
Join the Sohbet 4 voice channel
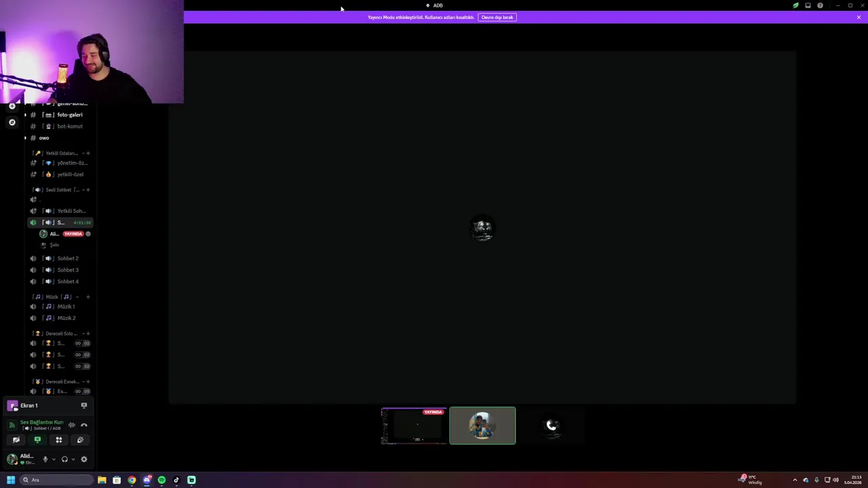(60, 281)
